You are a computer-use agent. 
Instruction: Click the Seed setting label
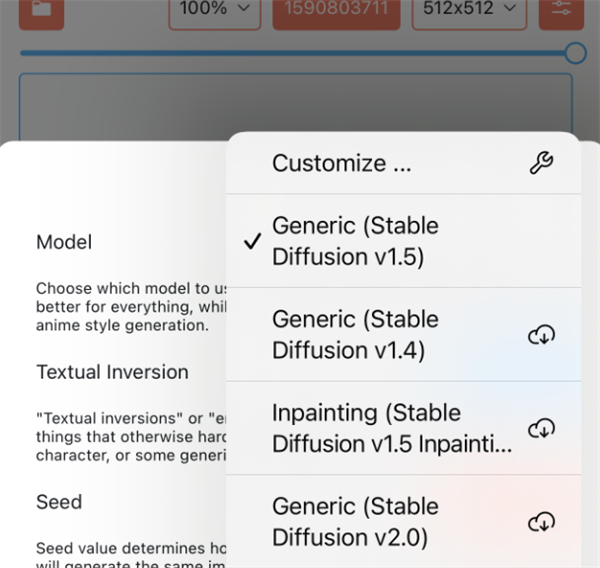pyautogui.click(x=59, y=502)
